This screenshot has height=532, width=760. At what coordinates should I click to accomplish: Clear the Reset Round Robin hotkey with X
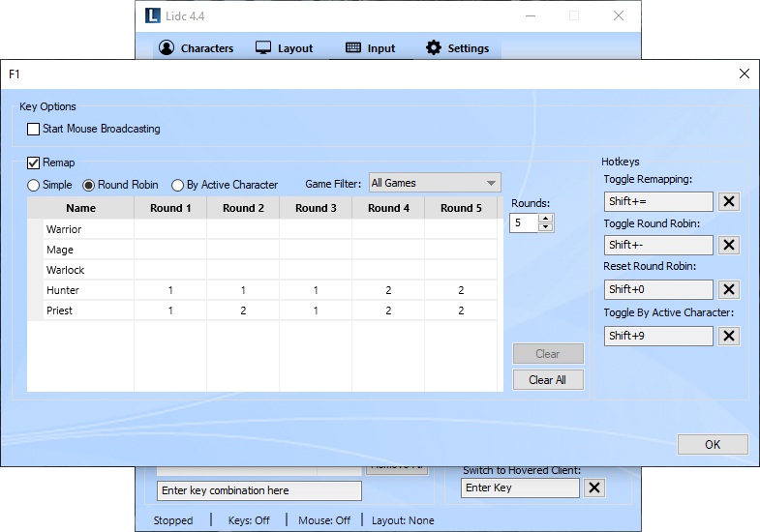coord(729,290)
